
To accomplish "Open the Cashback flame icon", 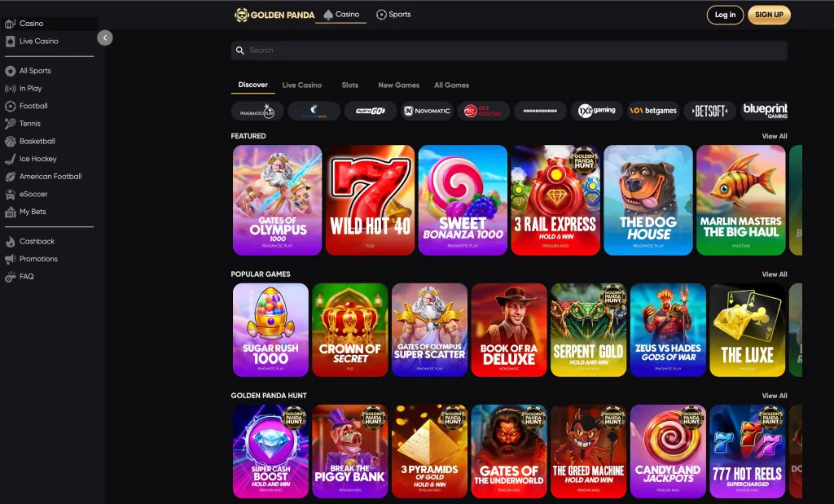I will click(10, 241).
